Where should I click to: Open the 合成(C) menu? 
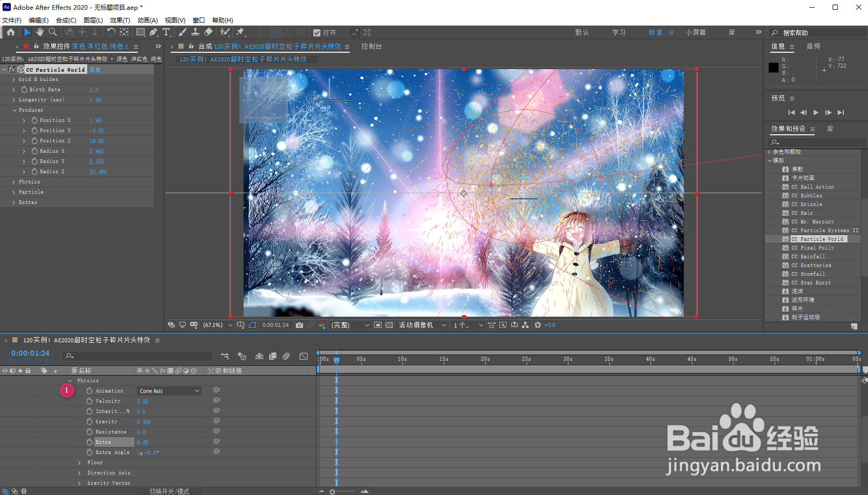(x=66, y=20)
